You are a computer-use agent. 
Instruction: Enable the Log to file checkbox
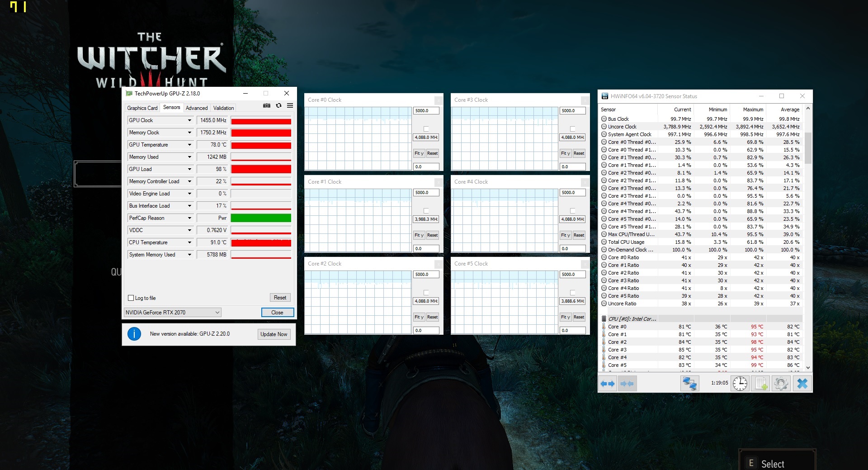[131, 298]
